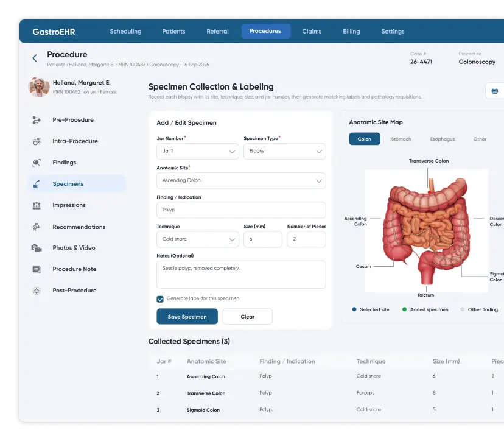Click the Findings magnifier icon
Screen dimensions: 504x441
click(37, 163)
